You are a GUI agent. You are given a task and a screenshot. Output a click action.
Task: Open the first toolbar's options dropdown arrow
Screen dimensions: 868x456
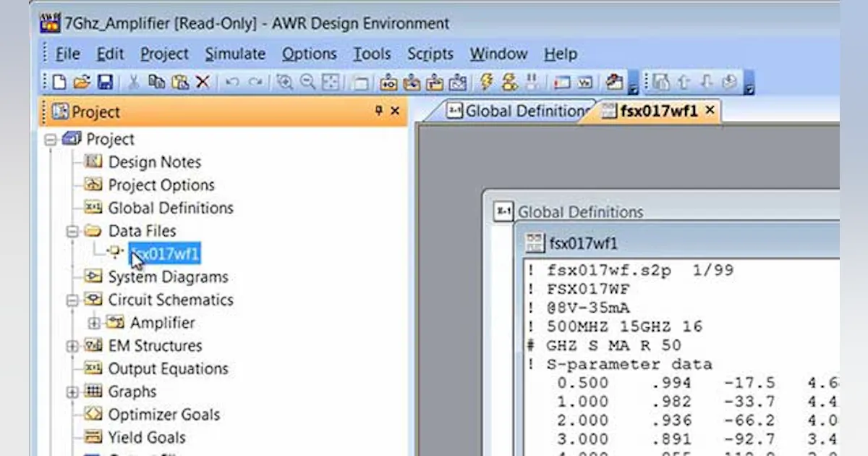[633, 83]
